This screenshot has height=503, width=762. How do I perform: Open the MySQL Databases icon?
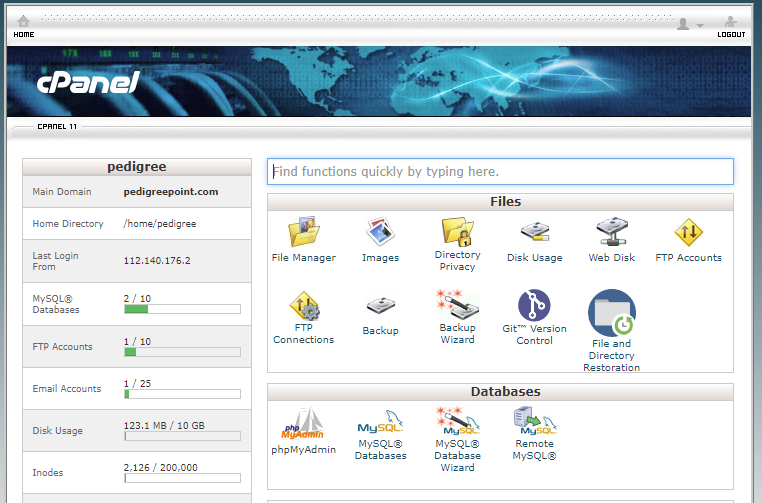click(x=380, y=422)
